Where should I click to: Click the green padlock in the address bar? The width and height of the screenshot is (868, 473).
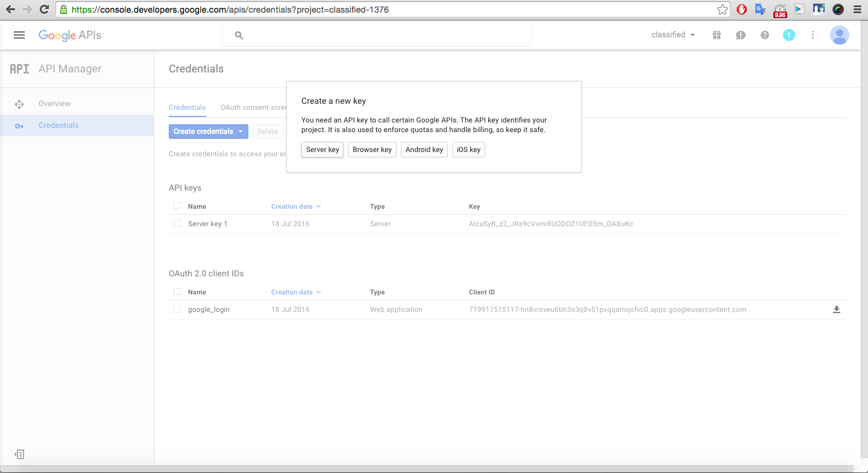click(x=63, y=10)
